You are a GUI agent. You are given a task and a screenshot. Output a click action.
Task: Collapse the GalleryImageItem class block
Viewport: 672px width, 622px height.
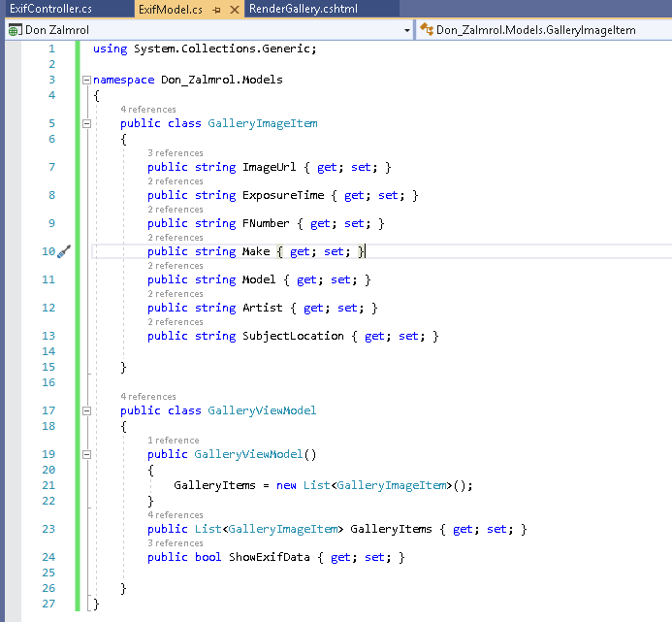tap(86, 123)
